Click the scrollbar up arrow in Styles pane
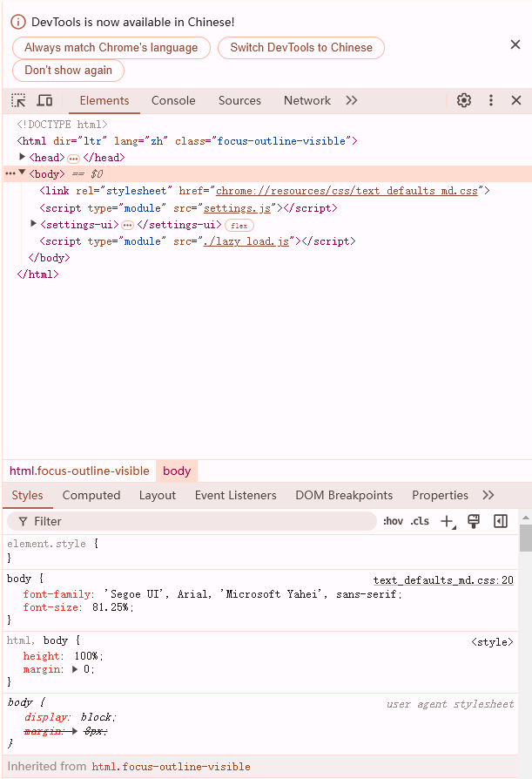Viewport: 532px width, 779px height. (x=526, y=518)
